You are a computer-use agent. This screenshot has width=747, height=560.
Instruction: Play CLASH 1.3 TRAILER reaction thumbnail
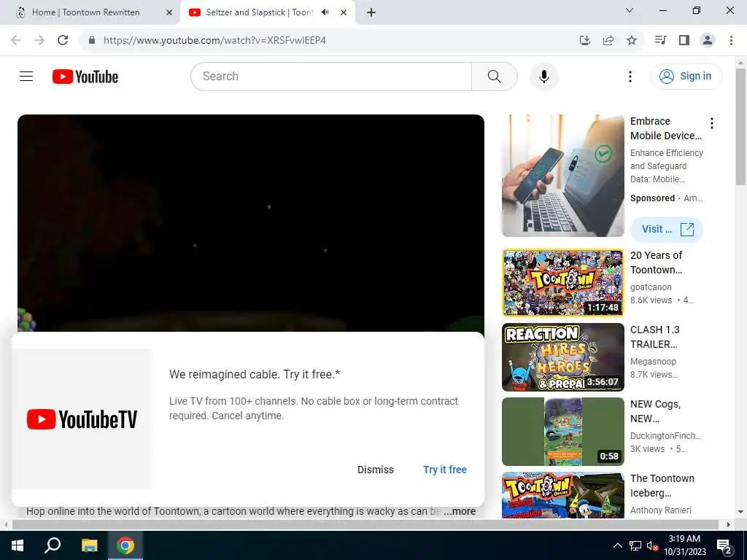(x=562, y=357)
